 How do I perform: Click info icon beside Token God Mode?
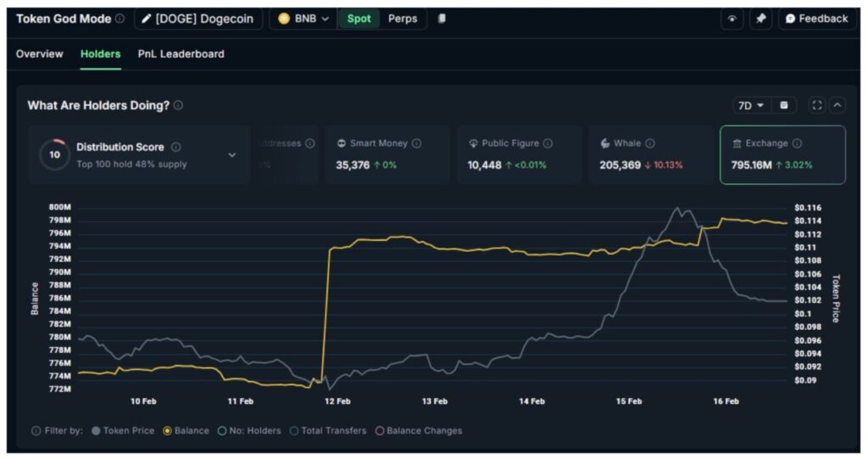(x=120, y=19)
